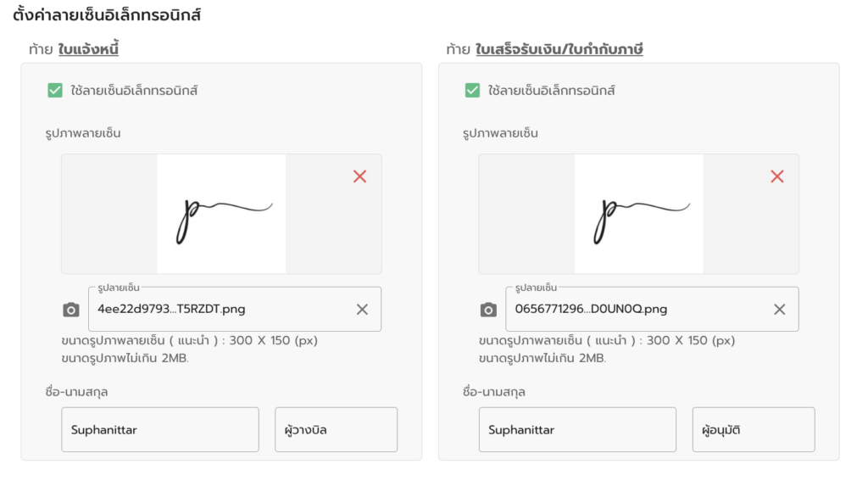Screen dimensions: 868x481
Task: Click the ตั้งค่าลายเซ็นอิเล็กทรอนิกส์ page heading
Action: (107, 14)
